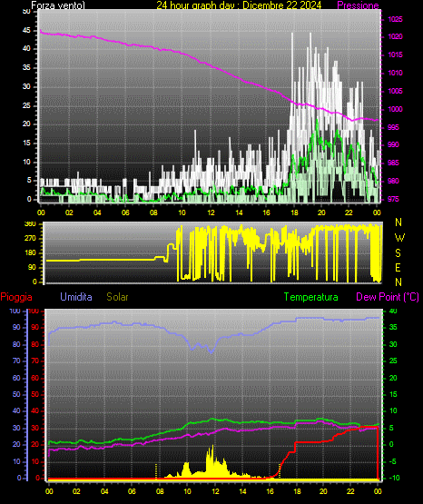This screenshot has height=504, width=423.
Task: Click the 'Dew Point (°C)' legend label
Action: coord(388,297)
